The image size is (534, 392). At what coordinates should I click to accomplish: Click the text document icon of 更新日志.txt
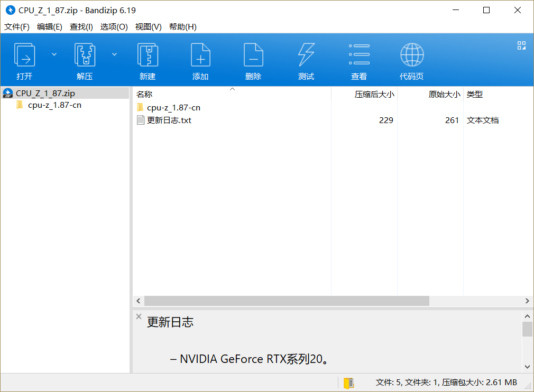point(140,120)
